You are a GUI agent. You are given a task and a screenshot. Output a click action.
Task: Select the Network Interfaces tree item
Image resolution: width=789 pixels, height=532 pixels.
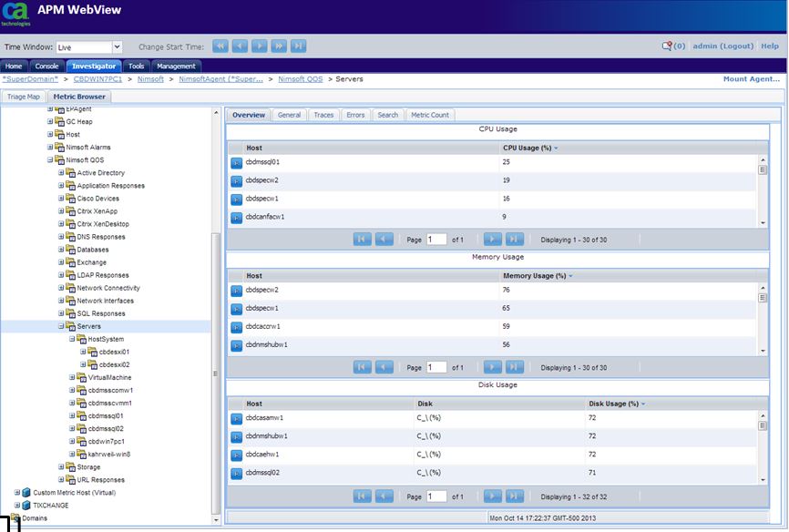coord(105,301)
